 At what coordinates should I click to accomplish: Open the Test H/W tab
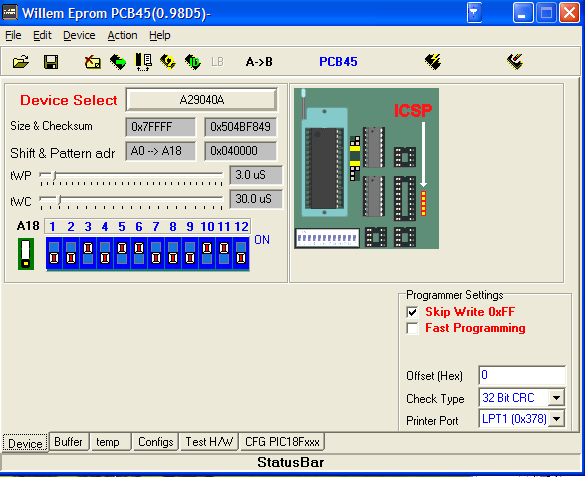pyautogui.click(x=209, y=442)
